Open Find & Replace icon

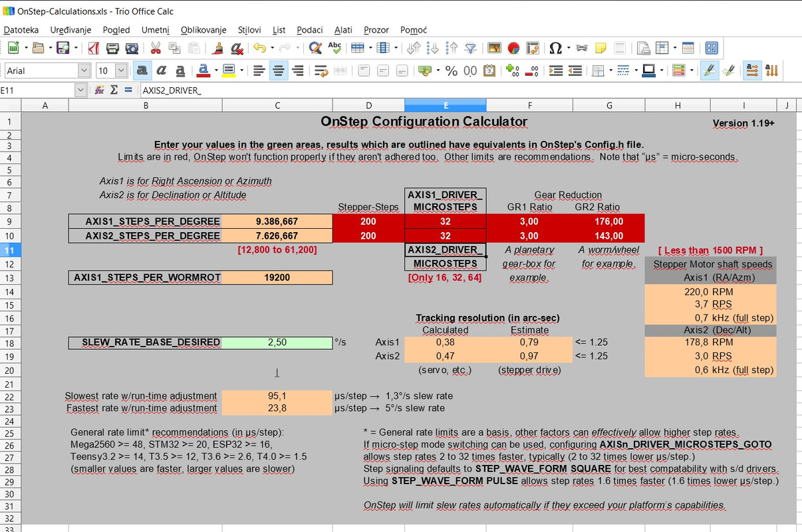(x=315, y=48)
